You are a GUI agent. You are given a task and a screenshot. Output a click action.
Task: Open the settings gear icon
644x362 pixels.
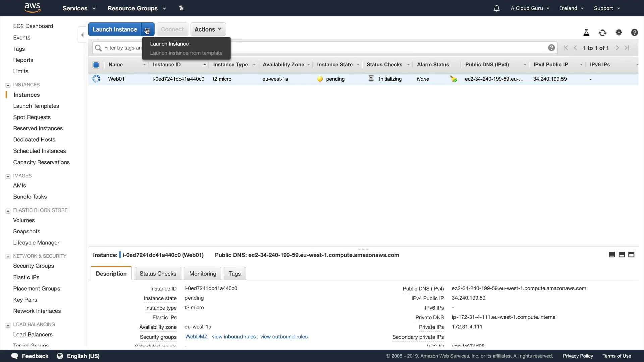619,32
